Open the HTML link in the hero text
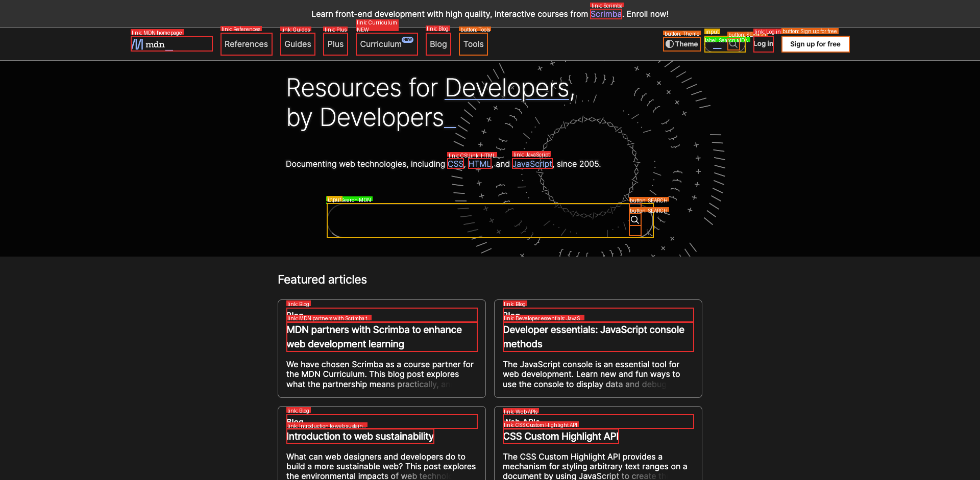Viewport: 980px width, 480px height. coord(479,164)
